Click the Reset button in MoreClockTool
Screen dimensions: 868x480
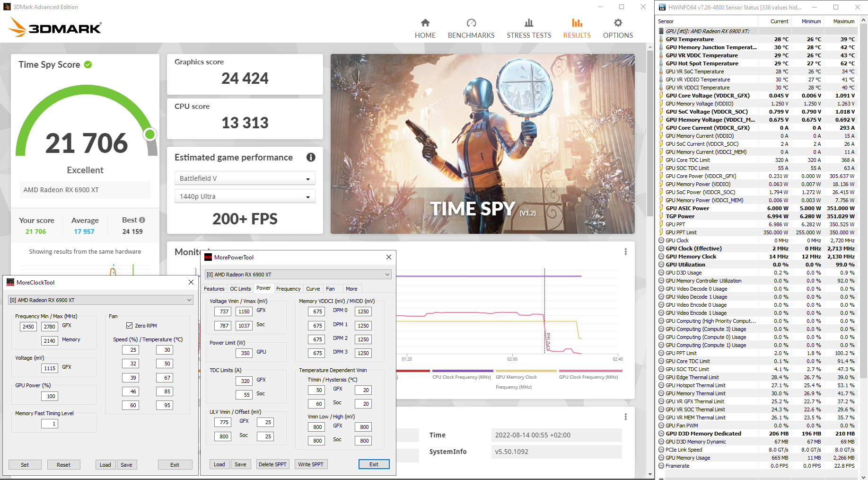64,465
